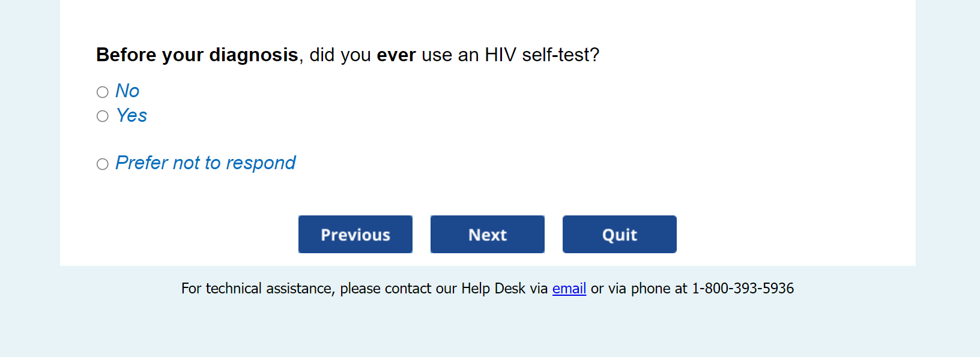Click 'or via phone at' footer text
The width and height of the screenshot is (980, 357).
(x=639, y=289)
